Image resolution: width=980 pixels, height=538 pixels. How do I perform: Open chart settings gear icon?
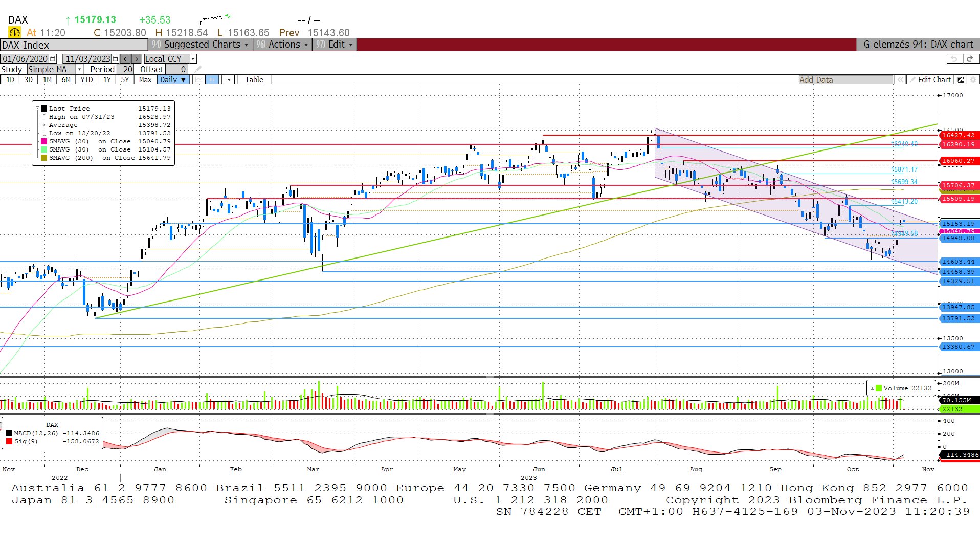973,79
